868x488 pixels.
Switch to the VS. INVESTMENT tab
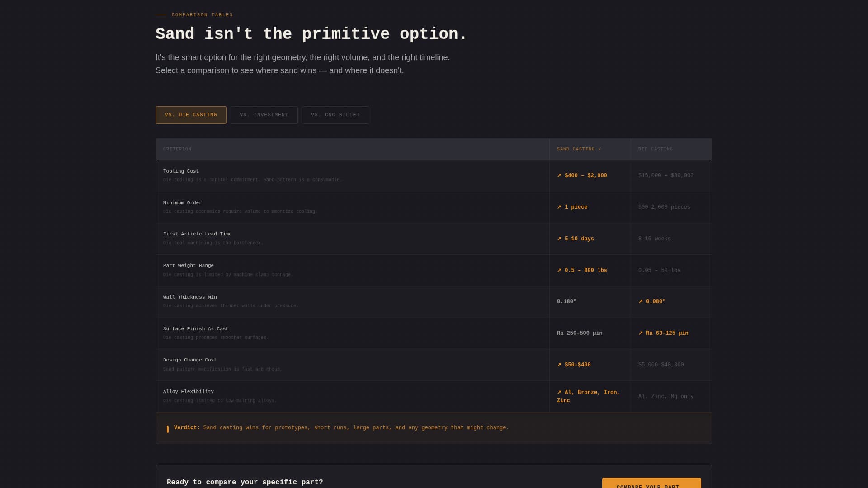point(264,115)
